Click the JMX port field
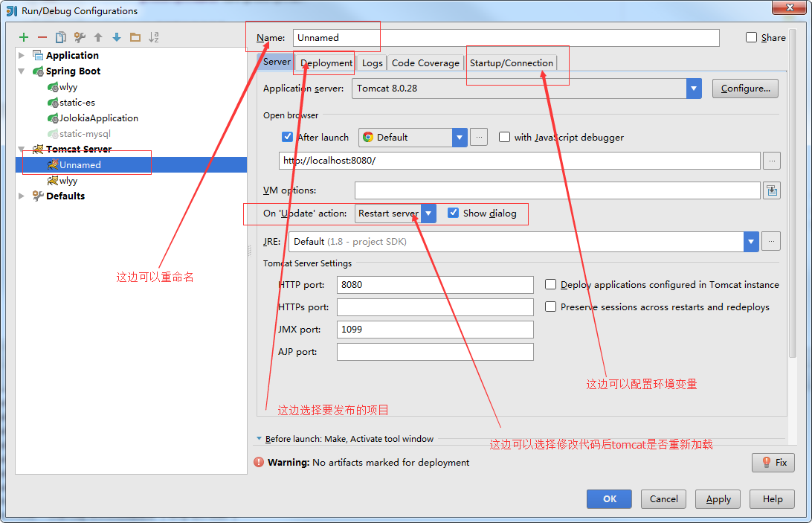 [x=435, y=329]
